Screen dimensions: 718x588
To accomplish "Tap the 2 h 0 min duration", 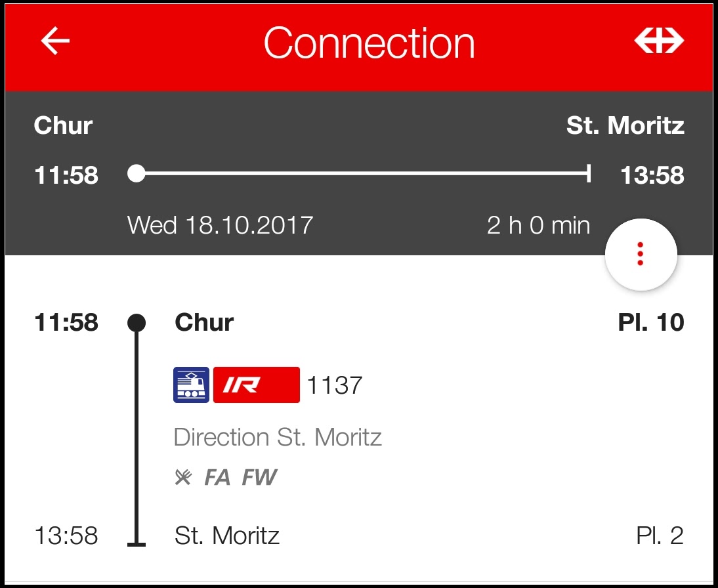I will (538, 226).
